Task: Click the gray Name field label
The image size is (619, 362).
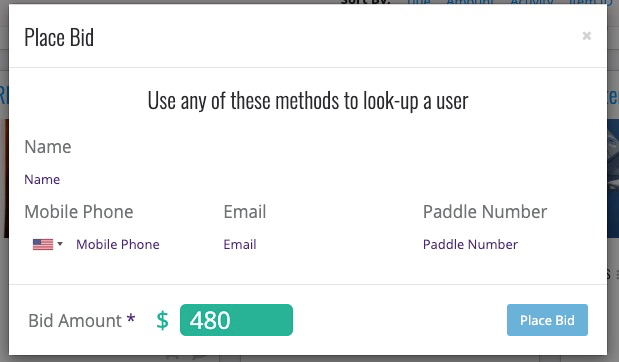Action: (x=48, y=147)
